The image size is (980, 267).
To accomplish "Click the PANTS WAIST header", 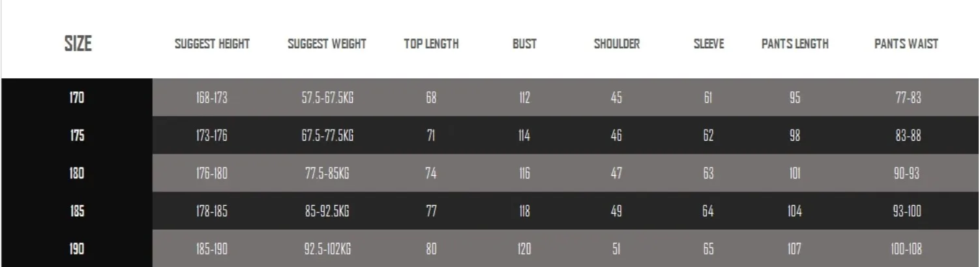I will pos(906,44).
